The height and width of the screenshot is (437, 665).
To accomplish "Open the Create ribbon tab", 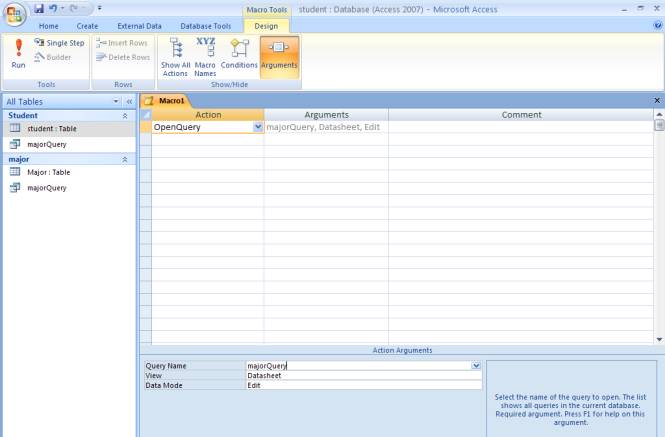I will (87, 26).
